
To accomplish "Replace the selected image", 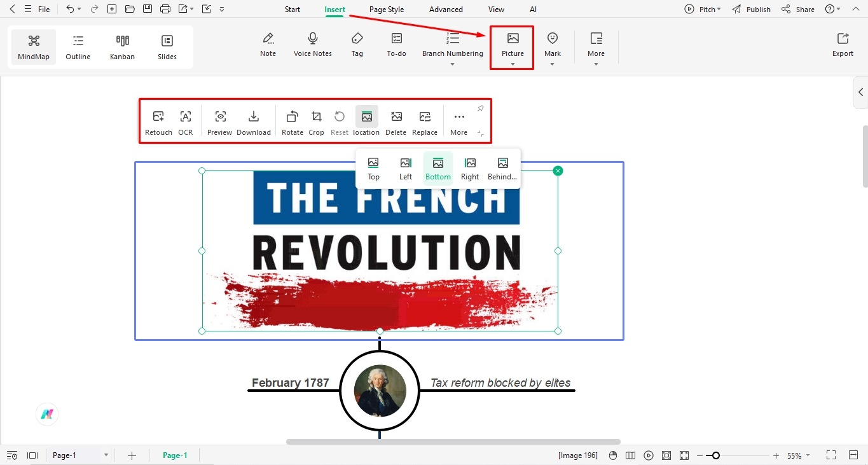I will pos(425,122).
